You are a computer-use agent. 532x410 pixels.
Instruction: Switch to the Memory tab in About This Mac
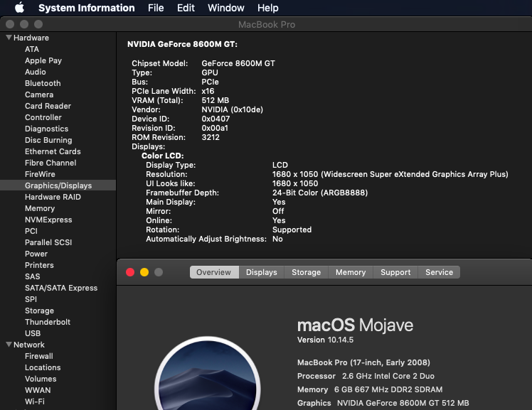[x=351, y=272]
